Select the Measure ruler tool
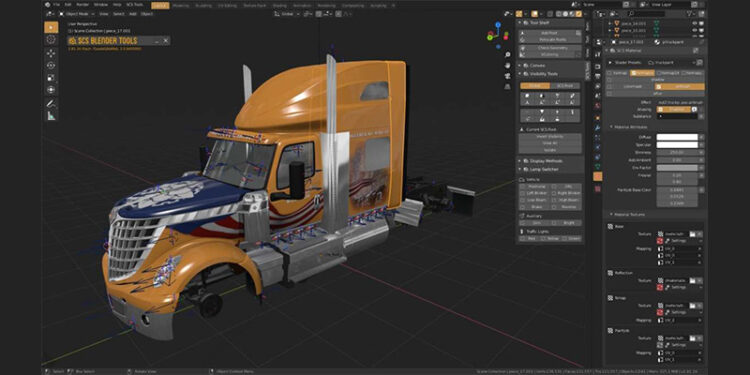 pos(51,115)
